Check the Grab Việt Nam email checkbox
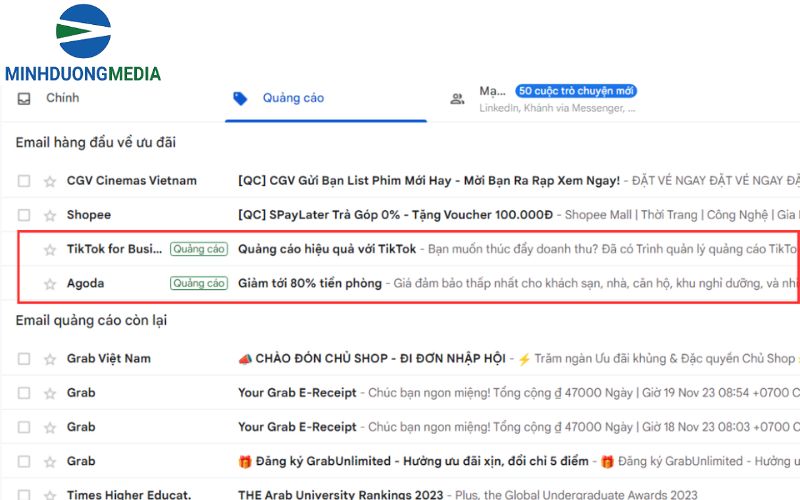This screenshot has height=500, width=800. (24, 359)
